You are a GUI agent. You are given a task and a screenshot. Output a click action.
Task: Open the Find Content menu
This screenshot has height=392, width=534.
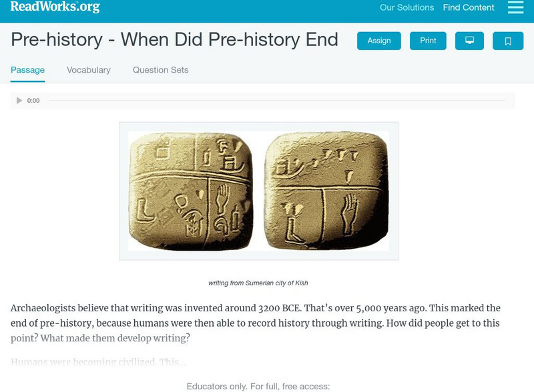tap(467, 8)
